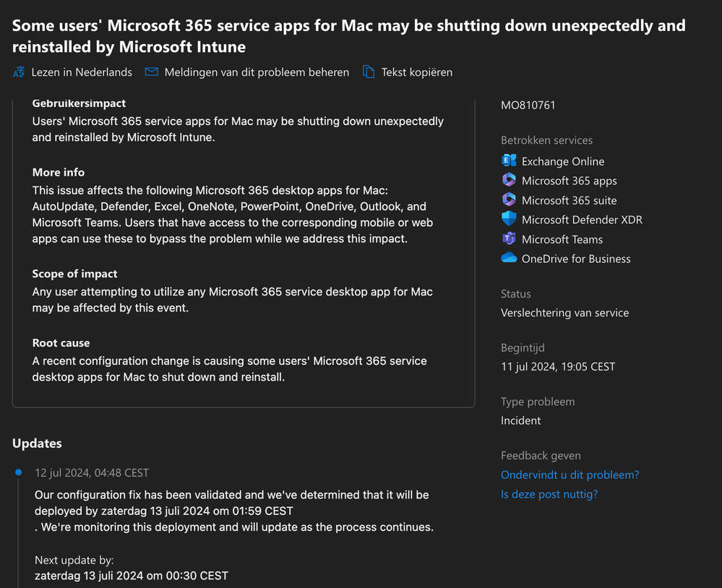Click the Microsoft Teams icon
This screenshot has width=722, height=588.
[509, 239]
